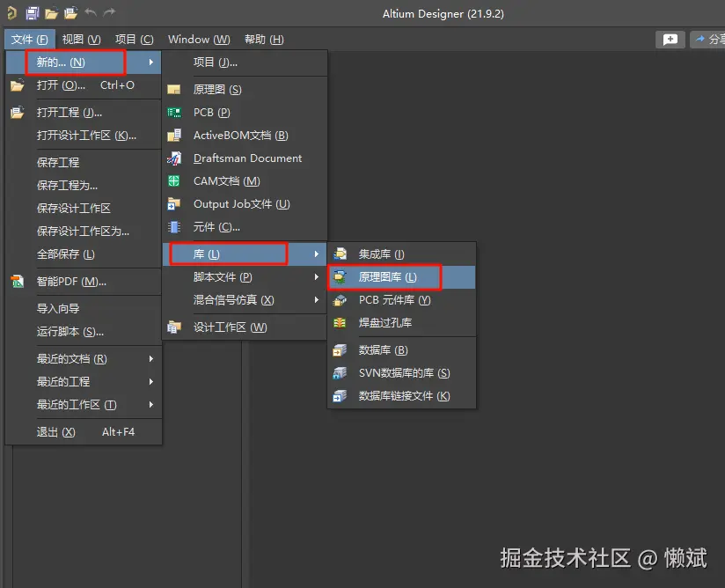Open the 帮助 (H) menu

coord(264,40)
